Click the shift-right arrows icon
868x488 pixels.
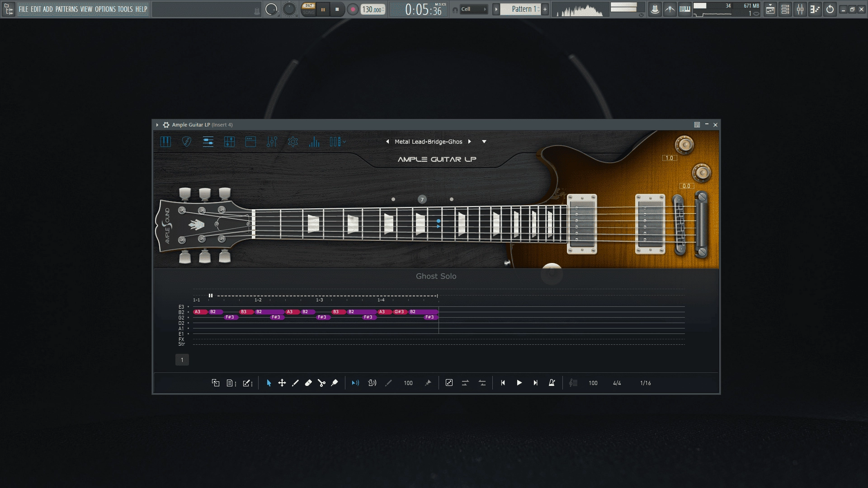coord(465,383)
